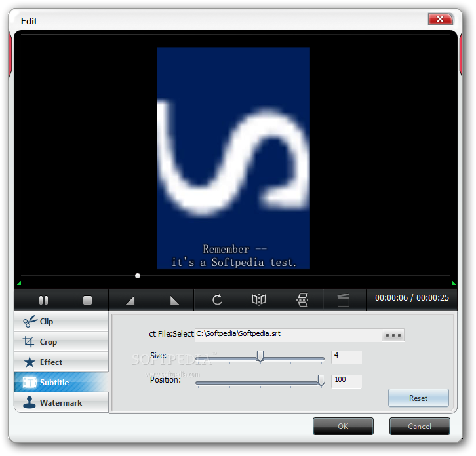Image resolution: width=476 pixels, height=456 pixels.
Task: Click the time display 00:00:06 / 00:00:25
Action: point(412,298)
